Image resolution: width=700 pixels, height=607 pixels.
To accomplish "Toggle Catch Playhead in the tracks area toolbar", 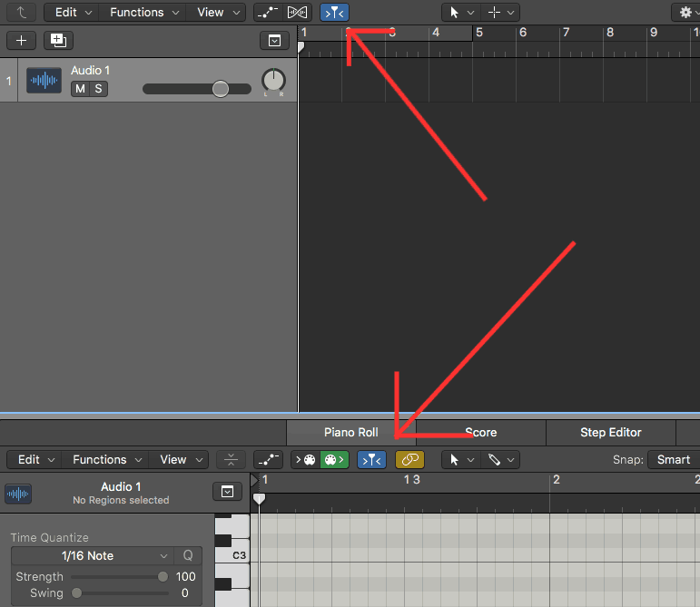I will point(334,13).
